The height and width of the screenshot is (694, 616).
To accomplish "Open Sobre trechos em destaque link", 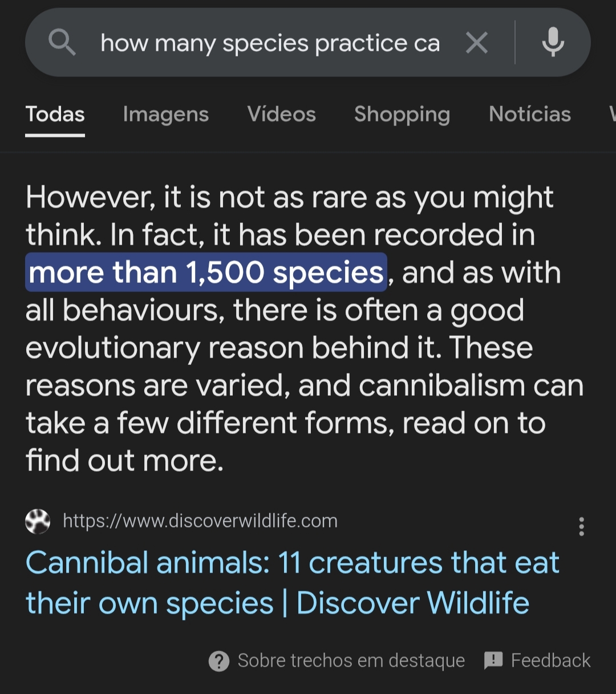I will click(351, 660).
